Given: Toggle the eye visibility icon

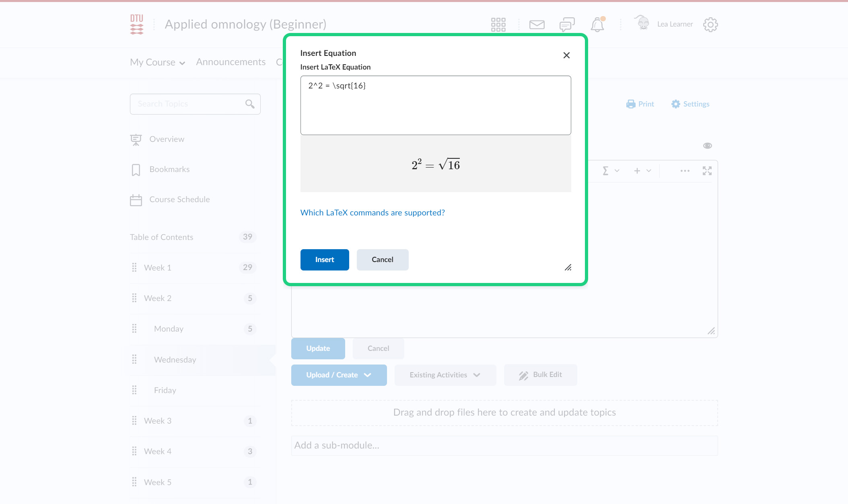Looking at the screenshot, I should tap(707, 145).
